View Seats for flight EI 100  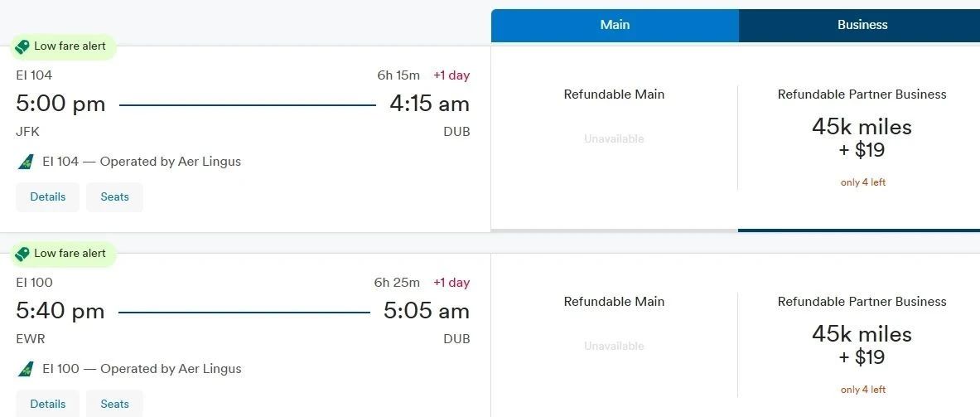pos(114,404)
